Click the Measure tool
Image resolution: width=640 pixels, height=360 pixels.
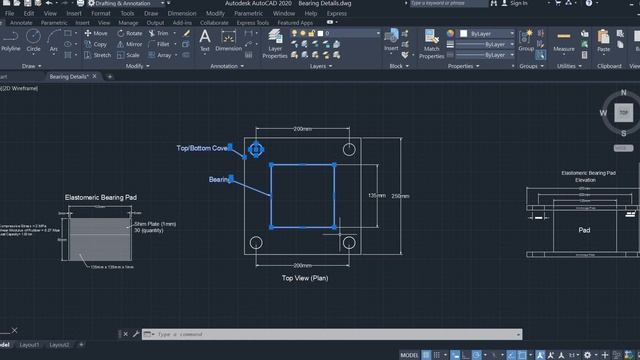pyautogui.click(x=564, y=41)
